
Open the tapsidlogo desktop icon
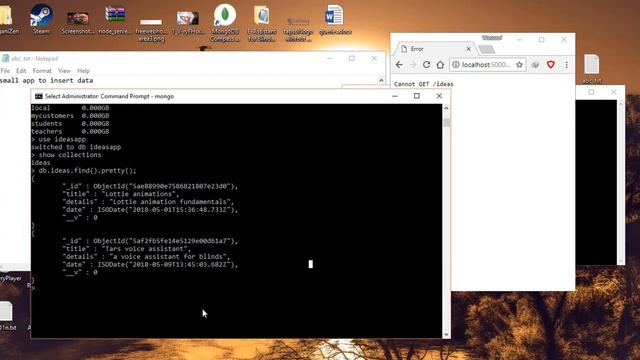(x=298, y=29)
